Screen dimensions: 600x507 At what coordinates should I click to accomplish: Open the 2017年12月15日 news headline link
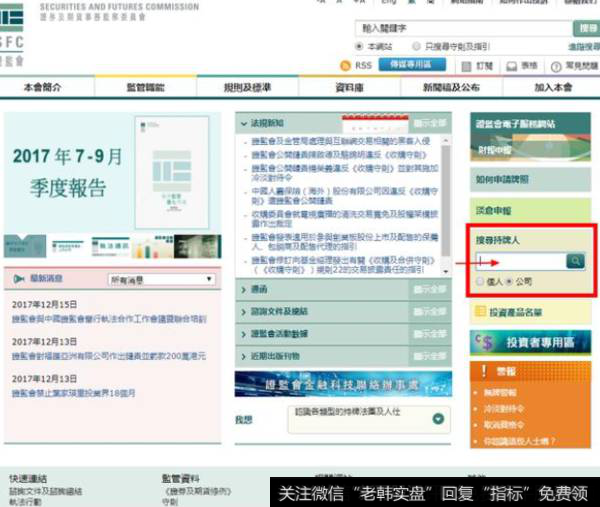pos(109,319)
